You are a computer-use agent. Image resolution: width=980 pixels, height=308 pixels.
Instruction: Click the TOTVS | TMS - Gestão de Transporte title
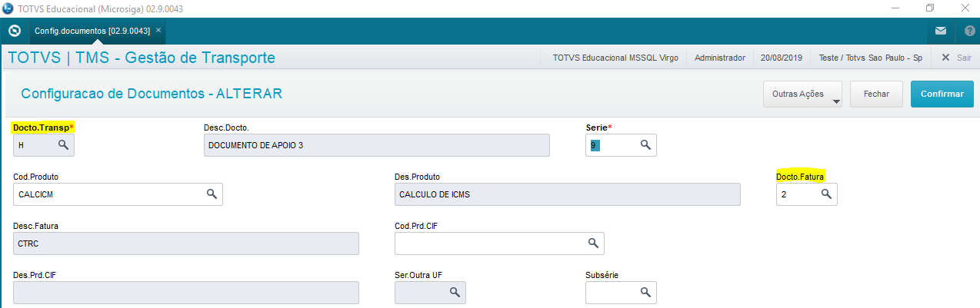(141, 58)
